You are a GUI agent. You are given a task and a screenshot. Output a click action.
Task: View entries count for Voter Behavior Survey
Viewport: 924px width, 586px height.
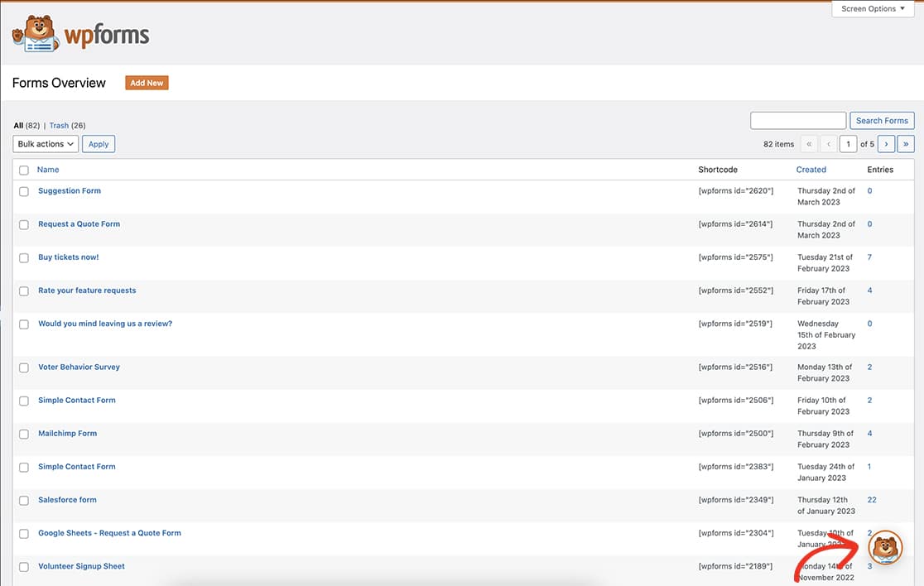pos(870,367)
